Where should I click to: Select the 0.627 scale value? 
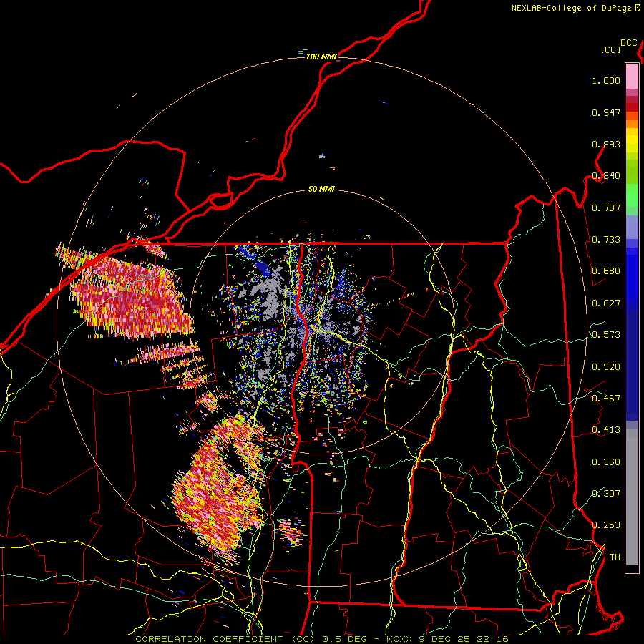(x=606, y=303)
